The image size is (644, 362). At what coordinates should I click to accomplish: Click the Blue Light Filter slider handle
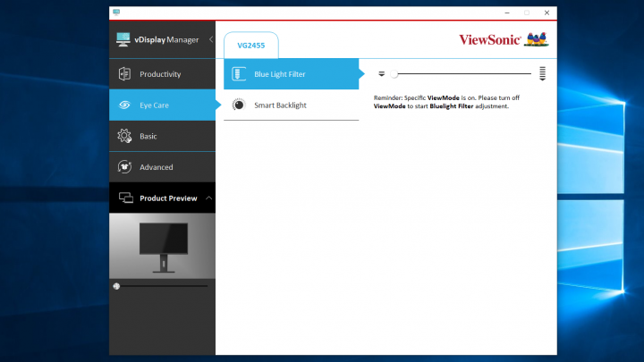point(394,74)
